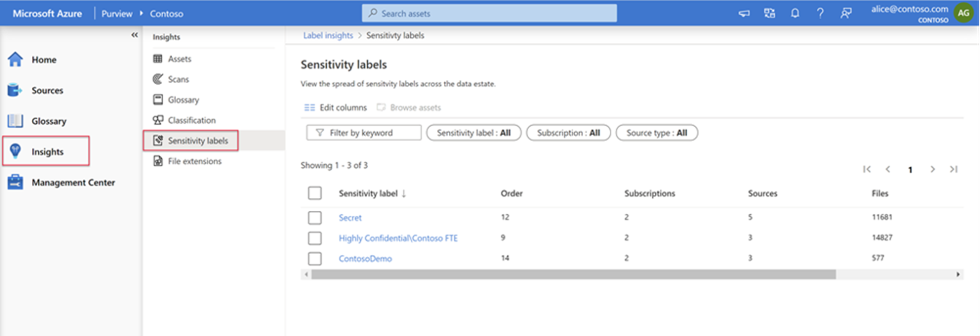
Task: Open Insights in the left navigation
Action: (47, 152)
